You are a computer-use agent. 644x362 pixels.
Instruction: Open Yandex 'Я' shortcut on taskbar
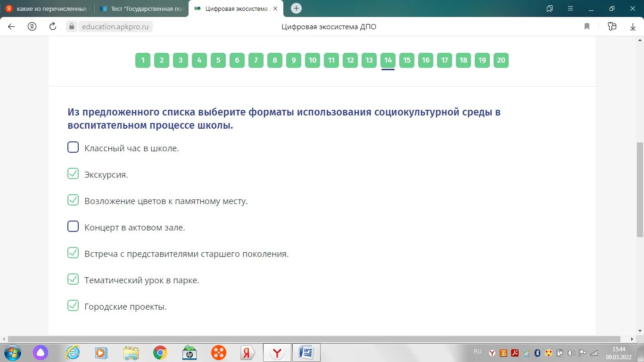coord(248,353)
